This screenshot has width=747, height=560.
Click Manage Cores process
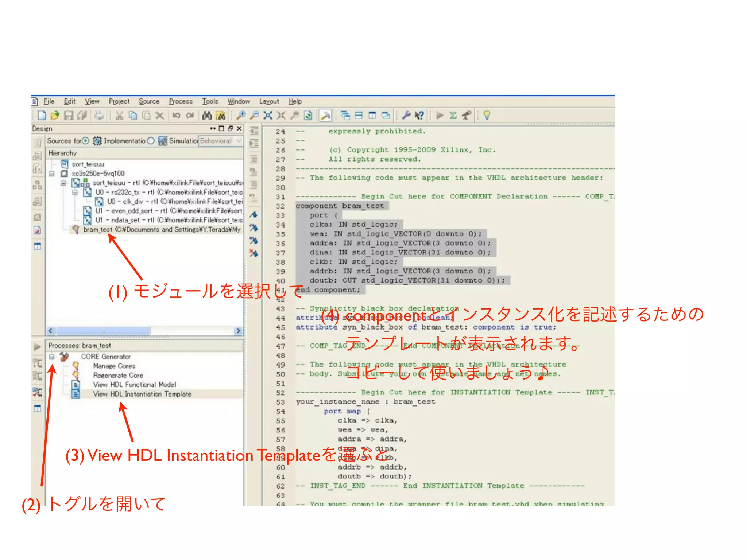(114, 366)
